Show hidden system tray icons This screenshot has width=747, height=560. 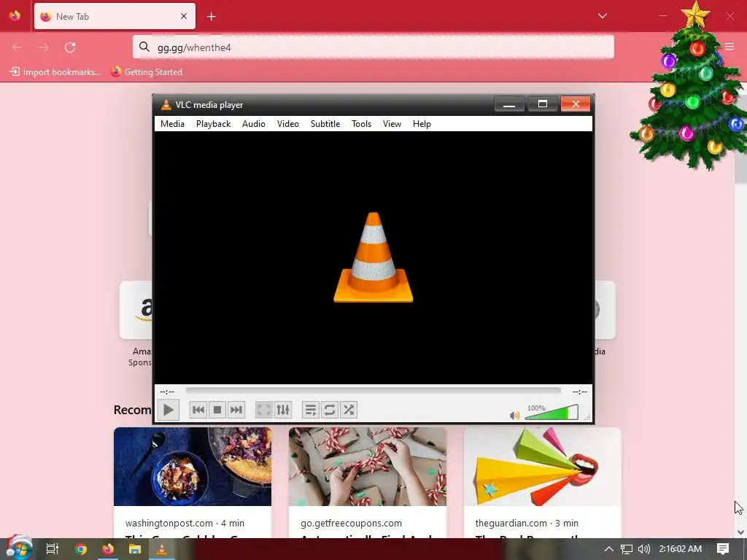point(609,549)
